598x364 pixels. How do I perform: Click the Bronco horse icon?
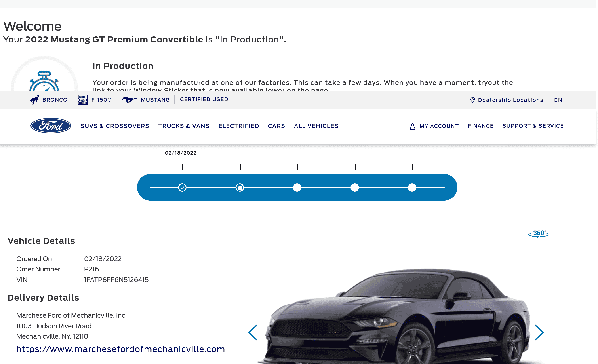(35, 100)
